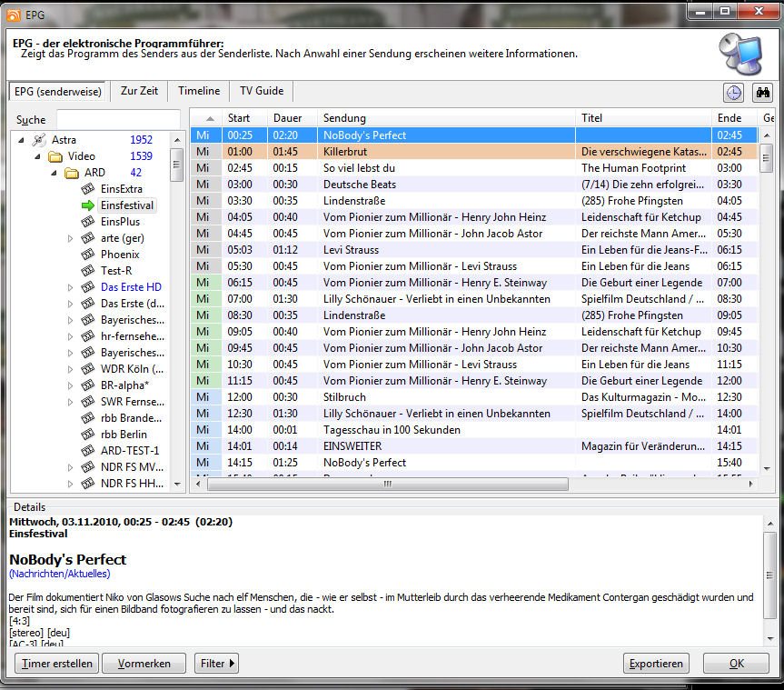Click the clock icon button
Screen dimensions: 784x690
point(733,93)
